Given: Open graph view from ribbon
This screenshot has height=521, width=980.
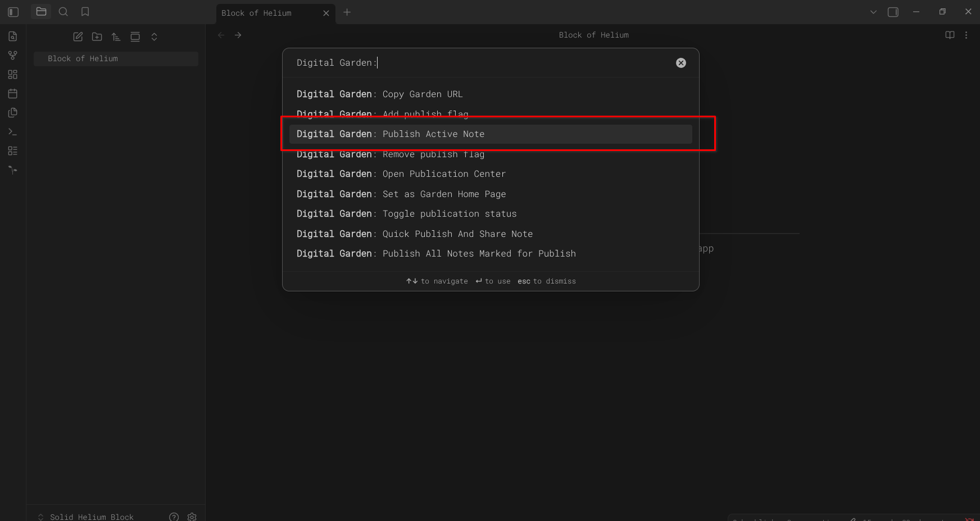Looking at the screenshot, I should click(x=13, y=56).
